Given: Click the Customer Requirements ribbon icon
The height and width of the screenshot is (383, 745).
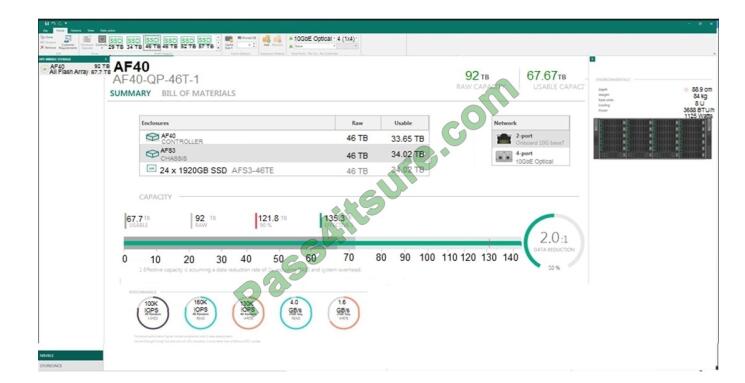Looking at the screenshot, I should (67, 42).
